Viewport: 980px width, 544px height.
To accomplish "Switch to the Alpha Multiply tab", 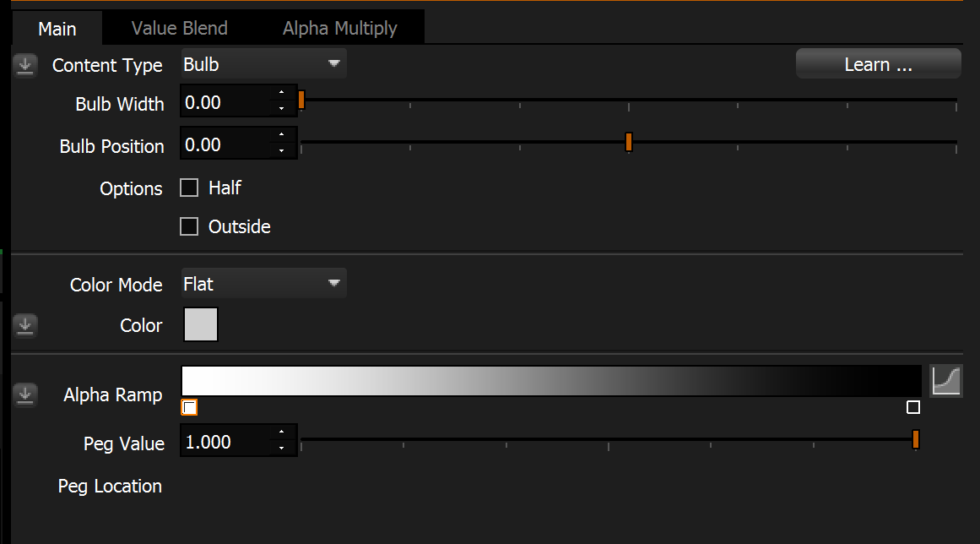I will [339, 28].
